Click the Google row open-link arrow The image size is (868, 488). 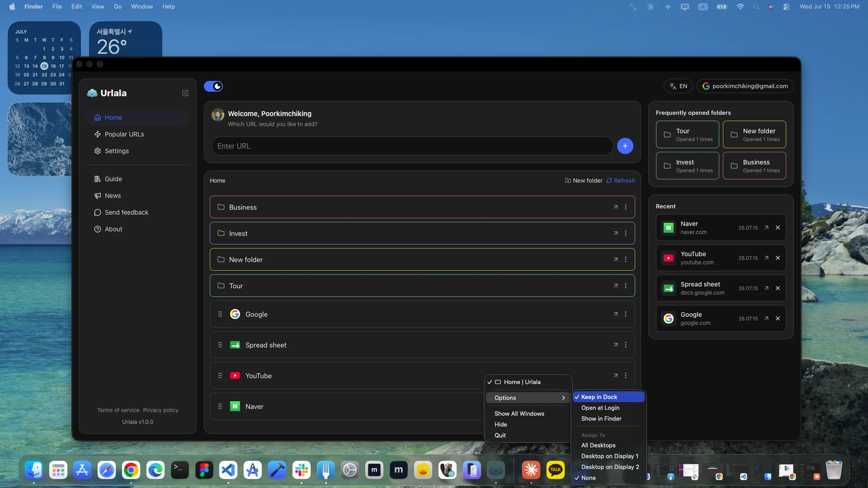616,314
